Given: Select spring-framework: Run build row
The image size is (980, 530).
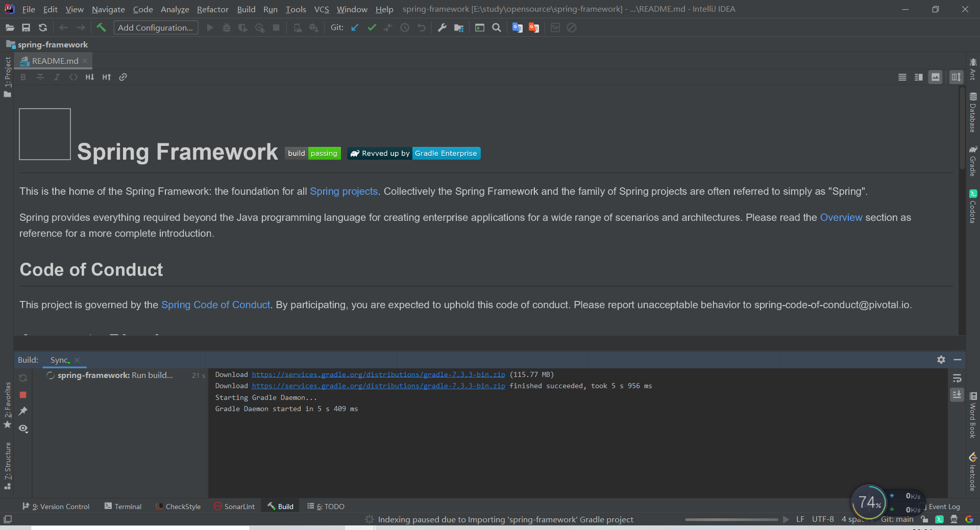Looking at the screenshot, I should click(x=120, y=375).
